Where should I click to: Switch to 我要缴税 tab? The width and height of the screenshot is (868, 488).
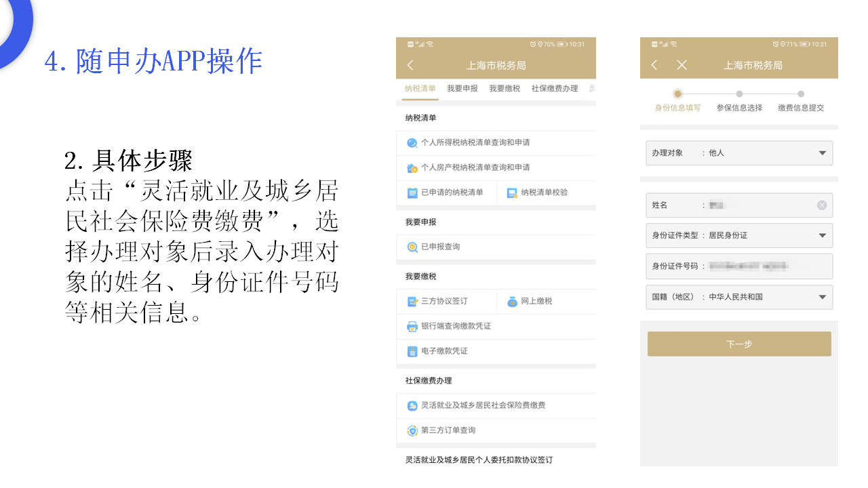[x=505, y=89]
